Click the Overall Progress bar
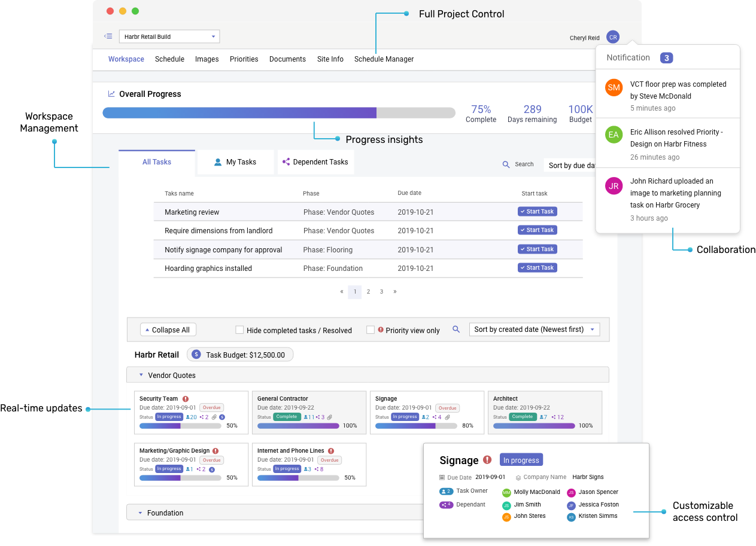 pyautogui.click(x=279, y=112)
